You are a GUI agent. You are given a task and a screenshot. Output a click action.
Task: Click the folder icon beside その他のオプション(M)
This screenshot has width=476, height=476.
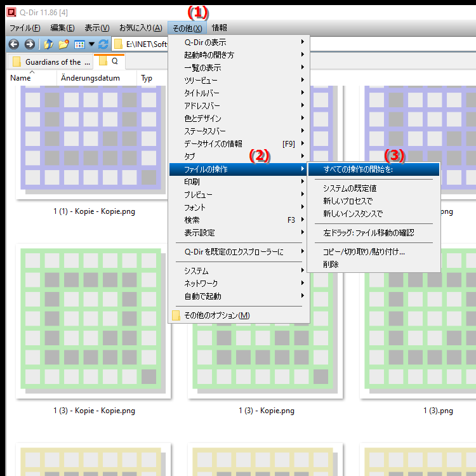(176, 315)
